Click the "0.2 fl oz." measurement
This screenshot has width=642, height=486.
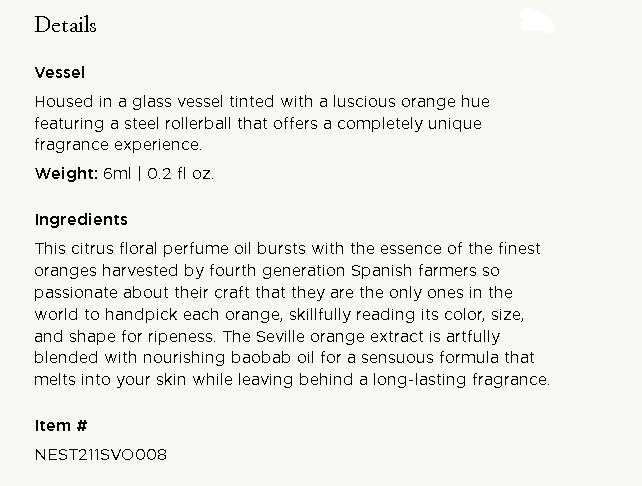(180, 174)
